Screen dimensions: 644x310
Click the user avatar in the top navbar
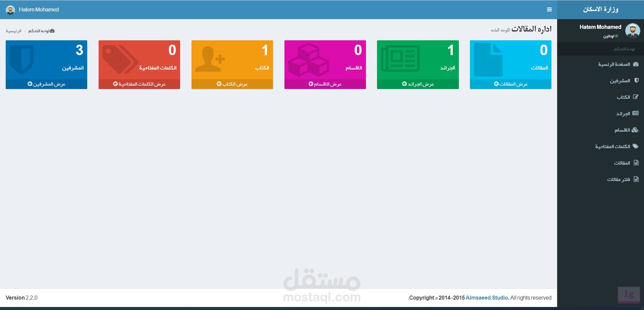pos(10,10)
